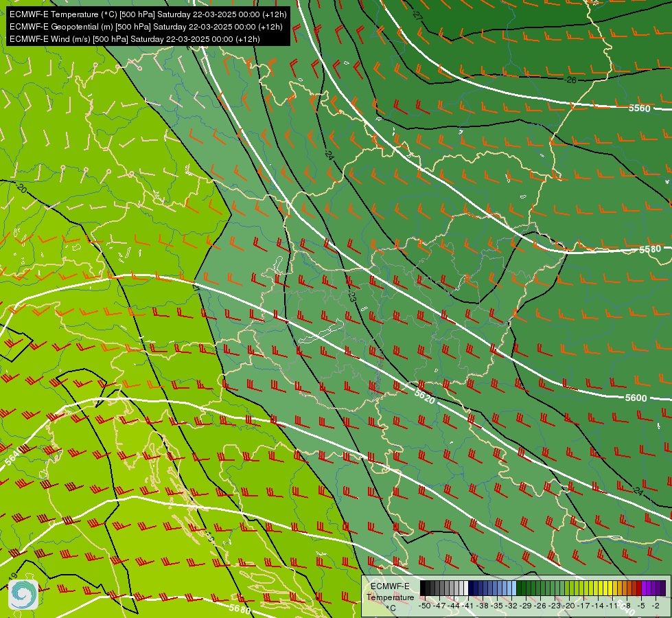Click the -44 tick label in legend
The image size is (672, 618).
coord(454,606)
